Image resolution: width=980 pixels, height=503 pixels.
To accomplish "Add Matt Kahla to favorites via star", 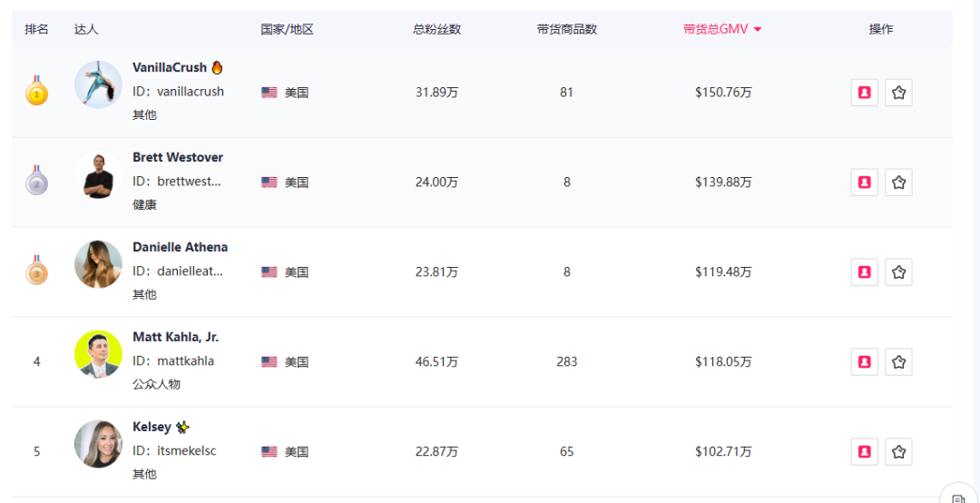I will tap(898, 361).
